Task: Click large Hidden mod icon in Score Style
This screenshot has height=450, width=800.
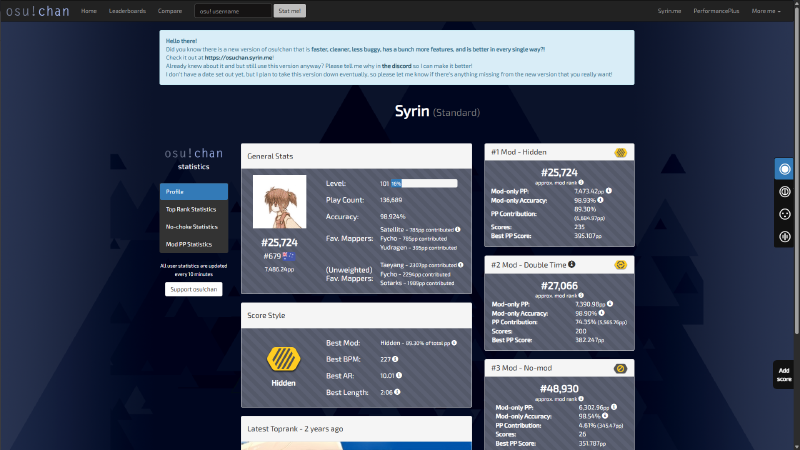Action: coord(283,359)
